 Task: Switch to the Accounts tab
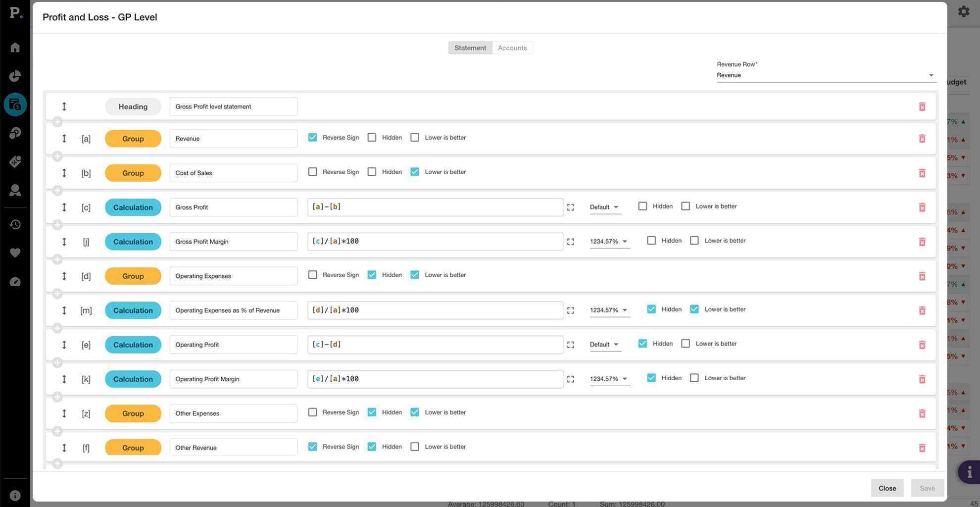click(x=512, y=48)
